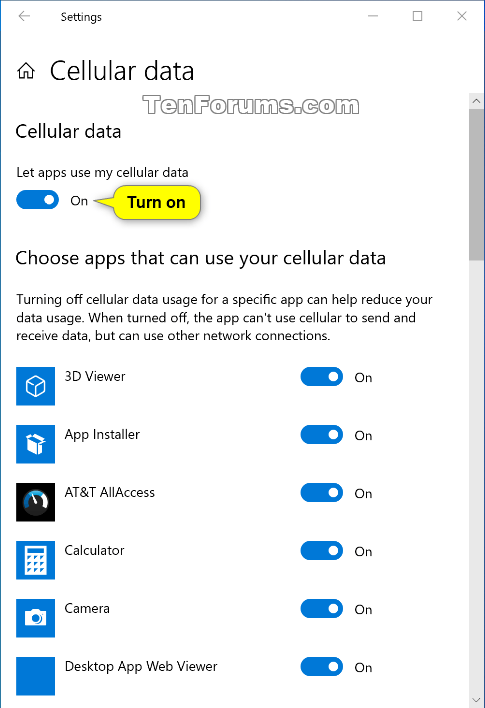Image resolution: width=485 pixels, height=708 pixels.
Task: Turn off Desktop App Web Viewer toggle
Action: point(322,667)
